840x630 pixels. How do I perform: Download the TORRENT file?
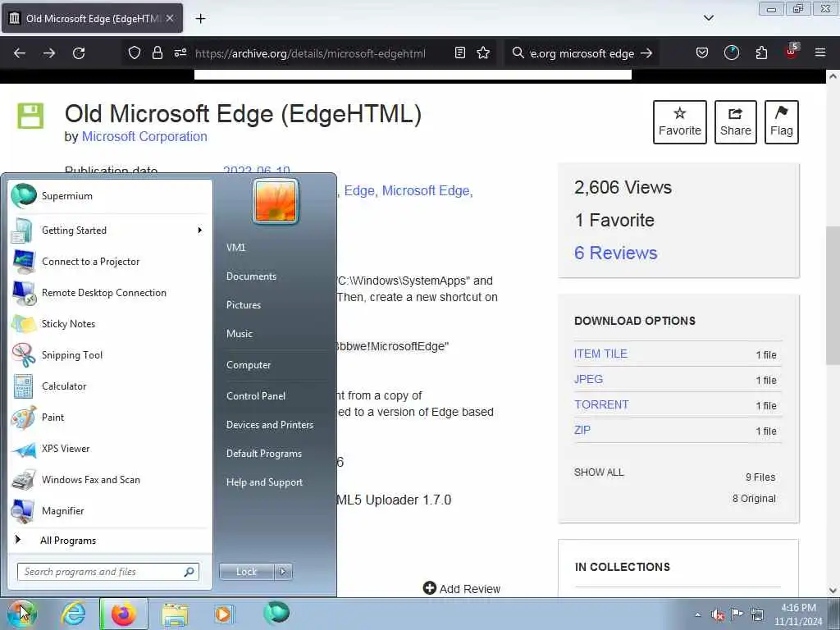[x=601, y=405]
